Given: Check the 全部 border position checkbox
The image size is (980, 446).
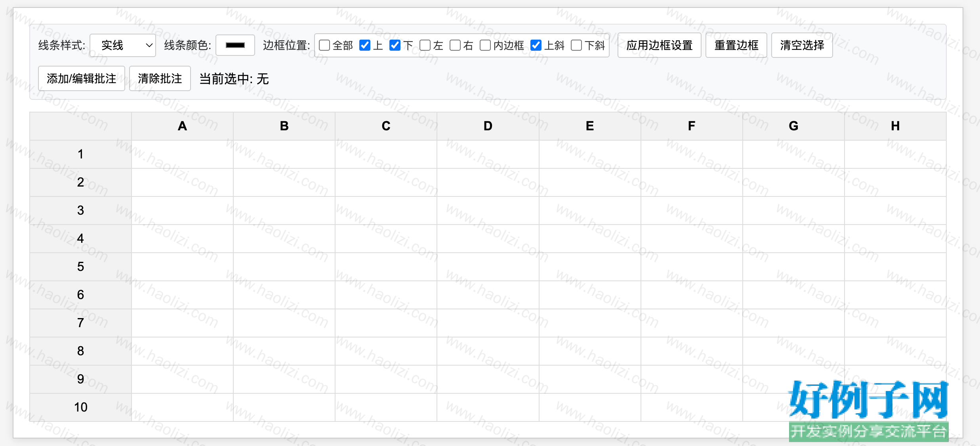Looking at the screenshot, I should [x=324, y=45].
